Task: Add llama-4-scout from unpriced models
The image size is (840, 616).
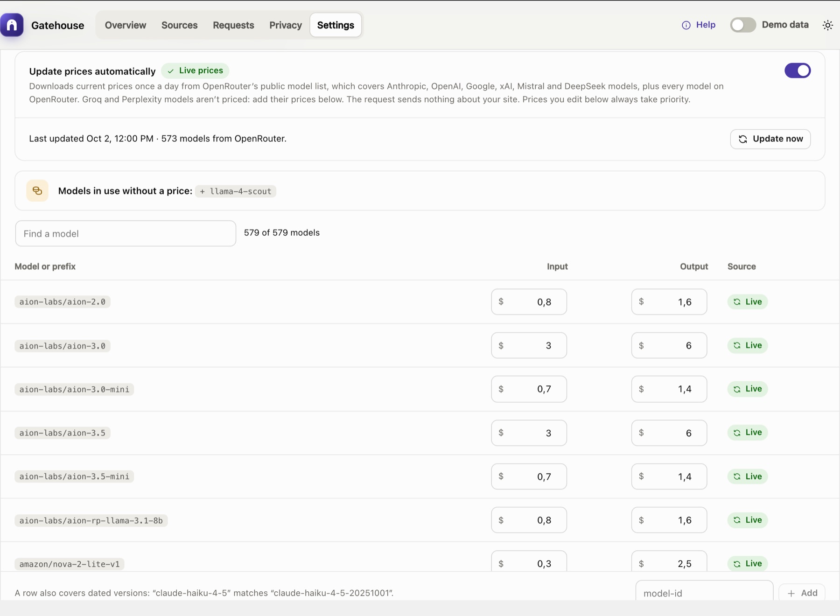Action: point(236,191)
